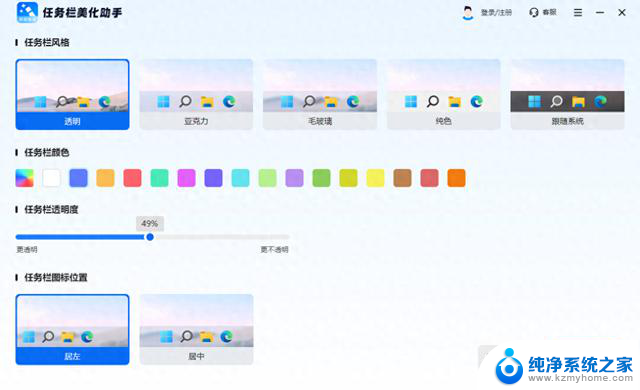Screen dimensions: 640x390
Task: Pick the blue color swatch
Action: pos(78,178)
